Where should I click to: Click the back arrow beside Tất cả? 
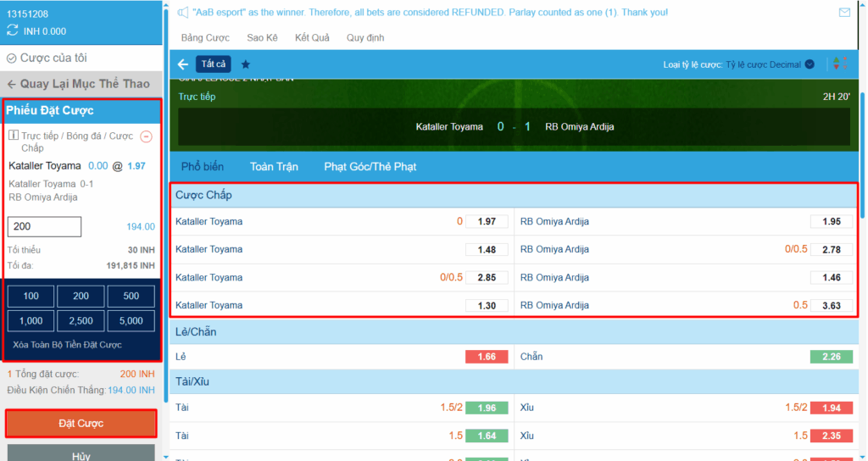click(x=183, y=64)
